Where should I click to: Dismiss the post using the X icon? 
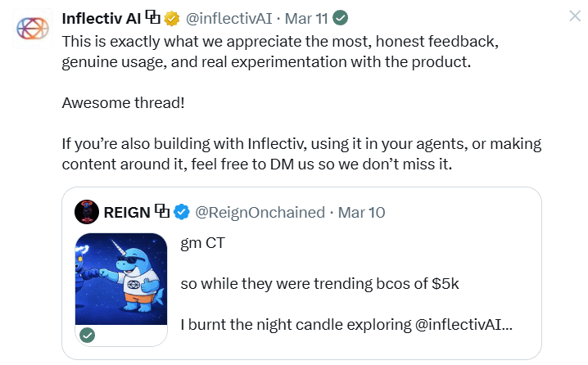tap(575, 16)
